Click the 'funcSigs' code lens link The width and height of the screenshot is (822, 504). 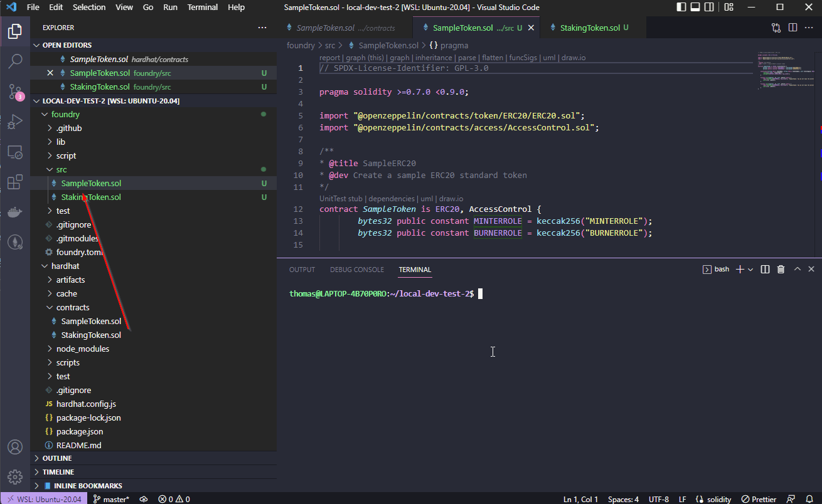(x=523, y=58)
